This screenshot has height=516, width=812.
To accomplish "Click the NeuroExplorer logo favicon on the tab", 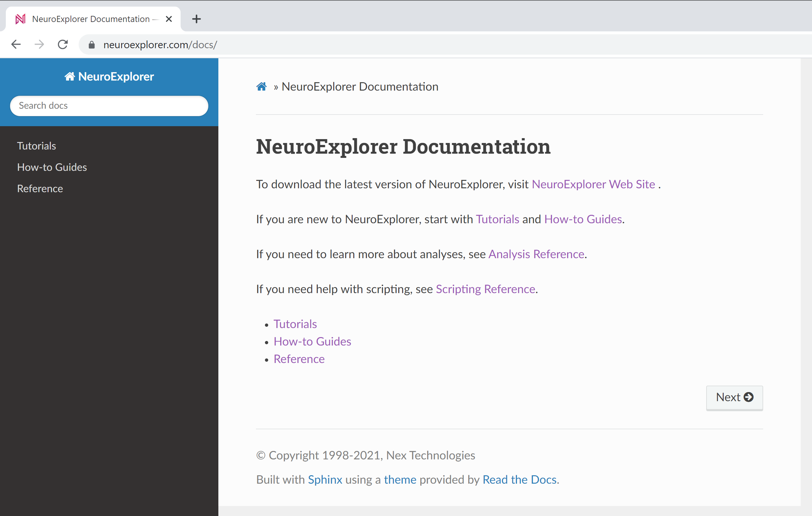I will 20,19.
